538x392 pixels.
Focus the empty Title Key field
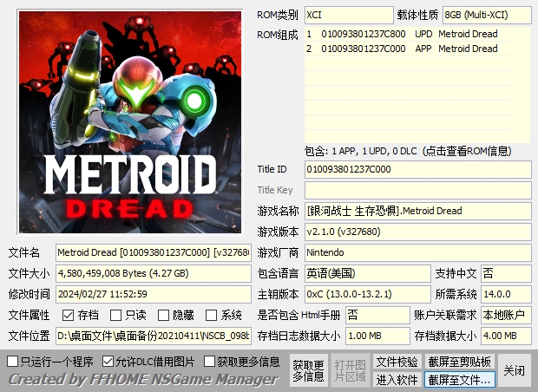(418, 190)
